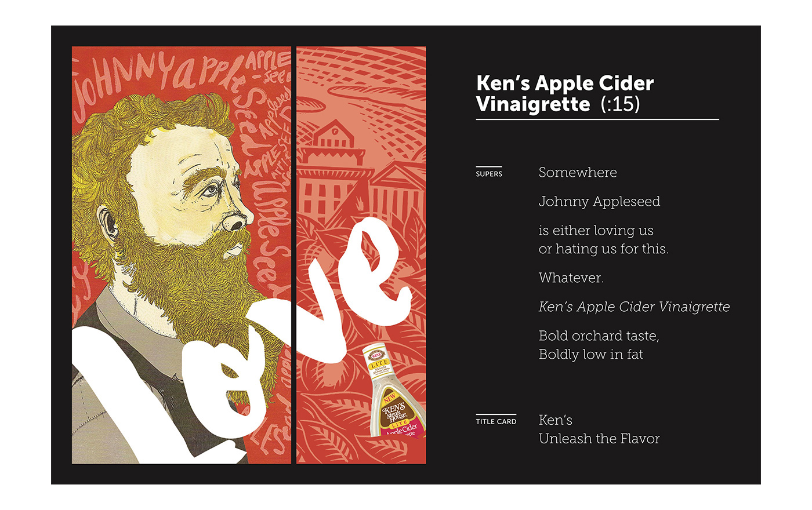Click the Johnny Appleseed script line

coord(599,202)
